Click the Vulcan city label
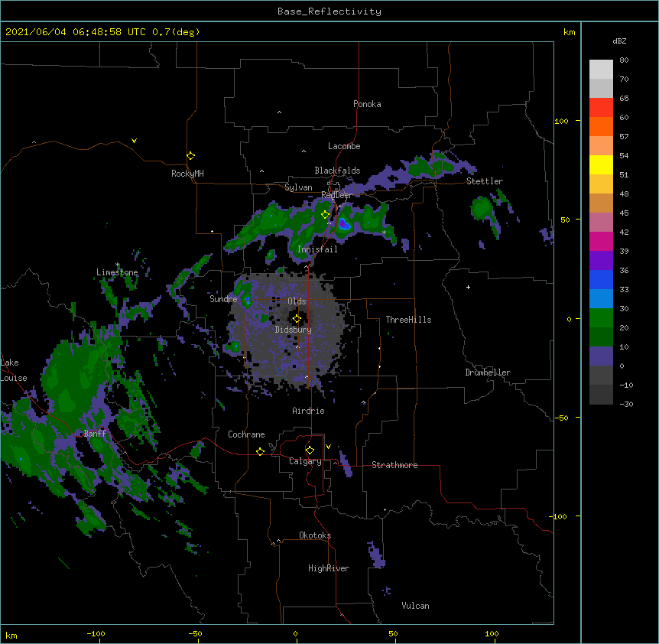The height and width of the screenshot is (644, 659). [x=415, y=606]
